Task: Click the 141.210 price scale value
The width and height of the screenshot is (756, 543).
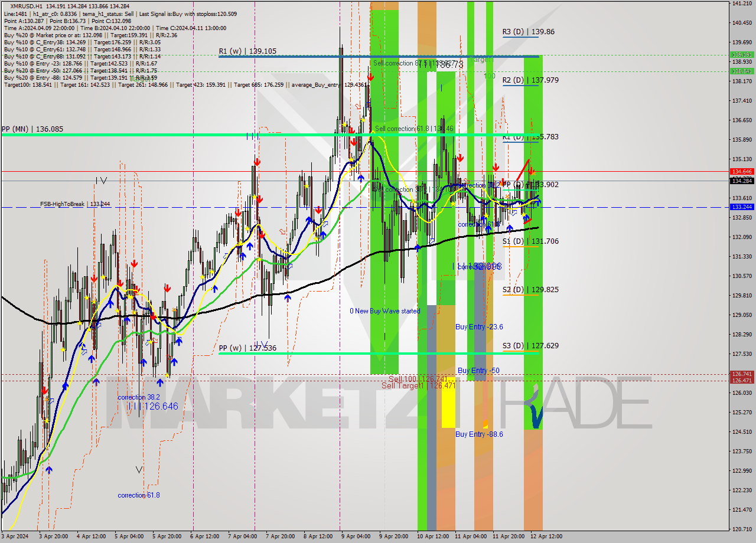Action: [741, 4]
